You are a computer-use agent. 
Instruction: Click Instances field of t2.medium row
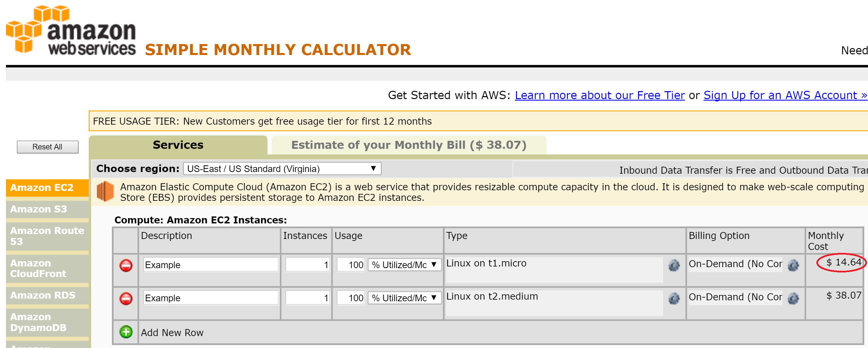point(307,298)
